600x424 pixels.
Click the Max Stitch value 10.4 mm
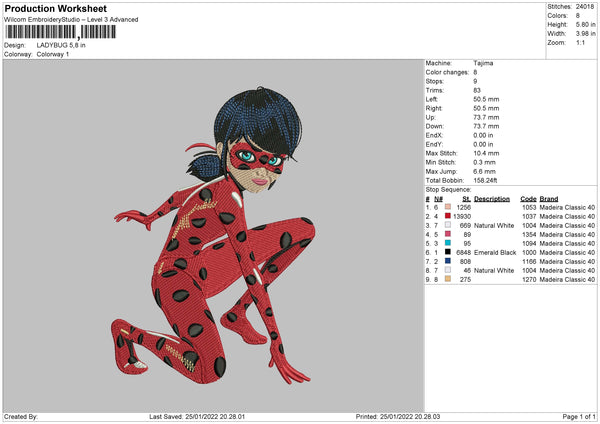point(486,153)
